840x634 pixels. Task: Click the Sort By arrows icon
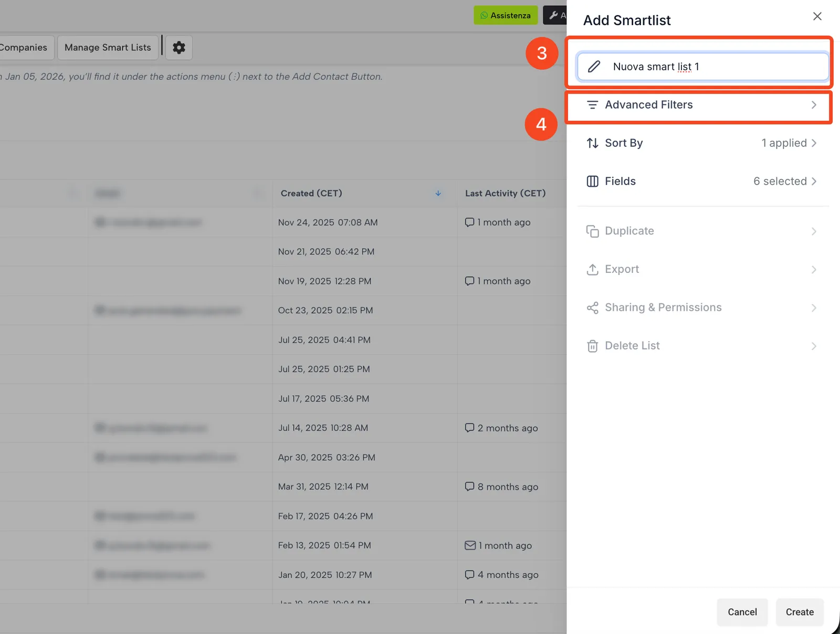(x=592, y=143)
